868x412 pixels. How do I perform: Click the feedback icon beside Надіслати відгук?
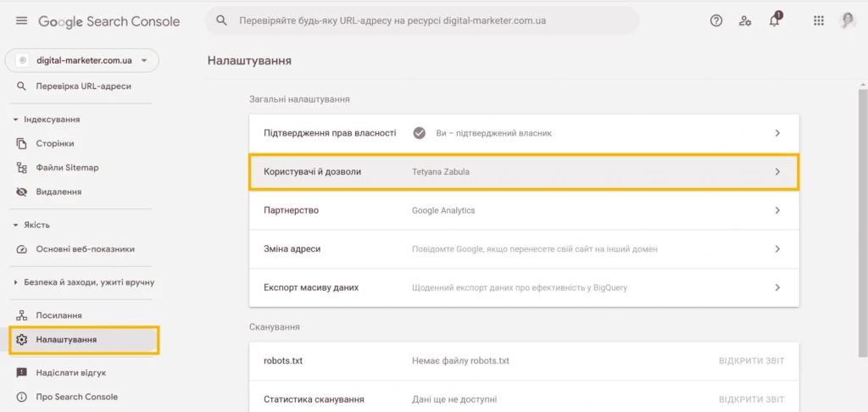(21, 373)
